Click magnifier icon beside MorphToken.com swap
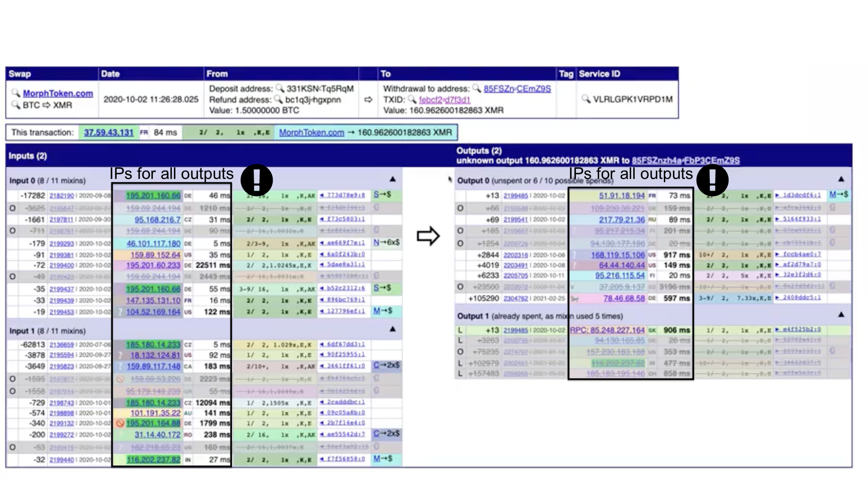The image size is (868, 479). point(15,93)
